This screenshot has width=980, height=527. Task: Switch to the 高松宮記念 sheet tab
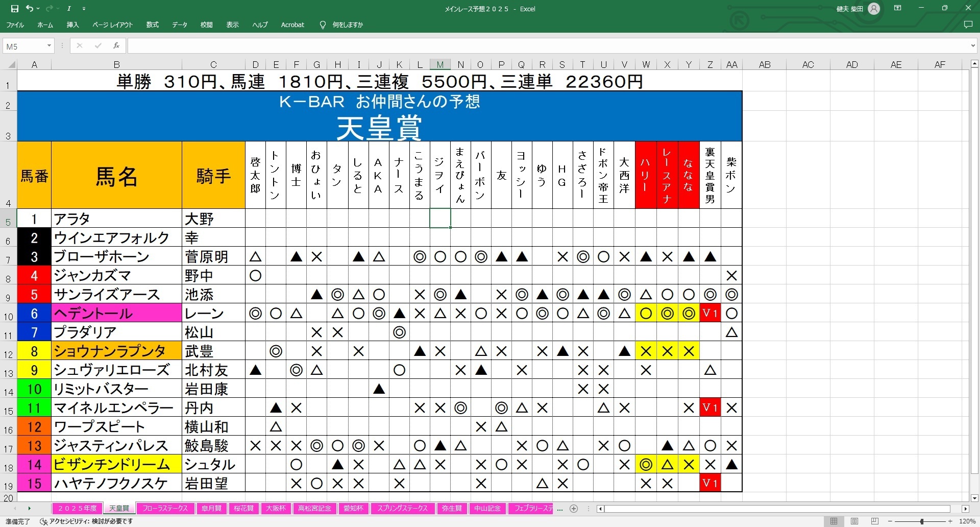(x=314, y=508)
